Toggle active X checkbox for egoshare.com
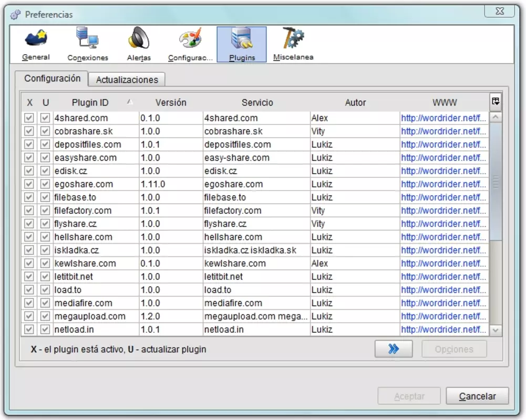 point(29,184)
